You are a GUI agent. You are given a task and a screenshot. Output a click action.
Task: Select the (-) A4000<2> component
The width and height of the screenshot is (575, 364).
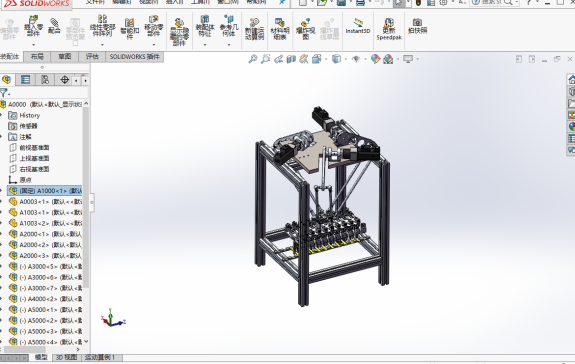click(x=45, y=299)
